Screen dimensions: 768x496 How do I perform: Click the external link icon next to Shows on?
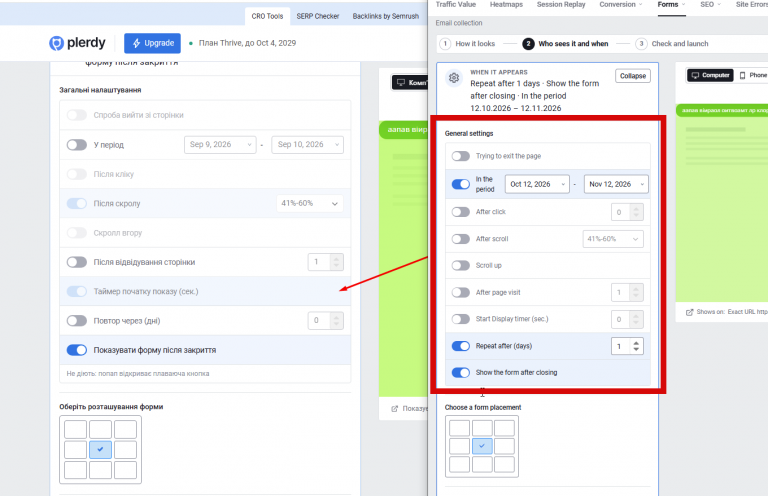689,312
